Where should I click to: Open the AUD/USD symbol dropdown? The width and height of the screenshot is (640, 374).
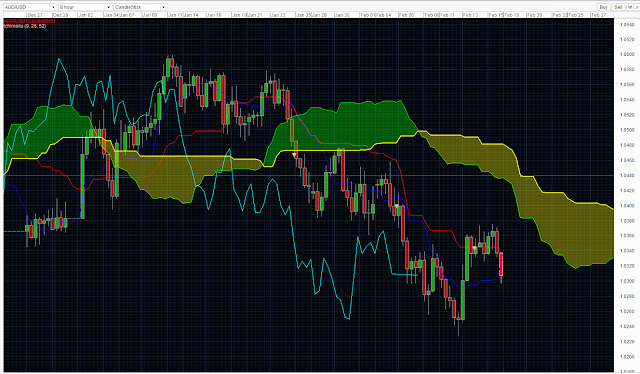tap(30, 7)
